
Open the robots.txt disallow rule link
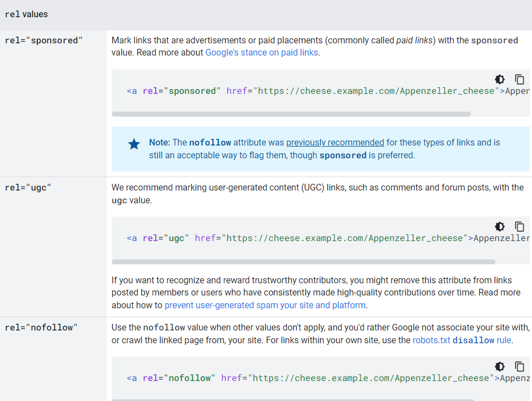(x=462, y=340)
